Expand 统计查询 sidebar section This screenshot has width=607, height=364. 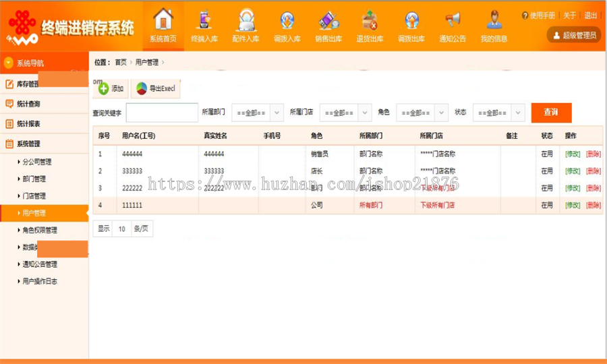[x=44, y=104]
